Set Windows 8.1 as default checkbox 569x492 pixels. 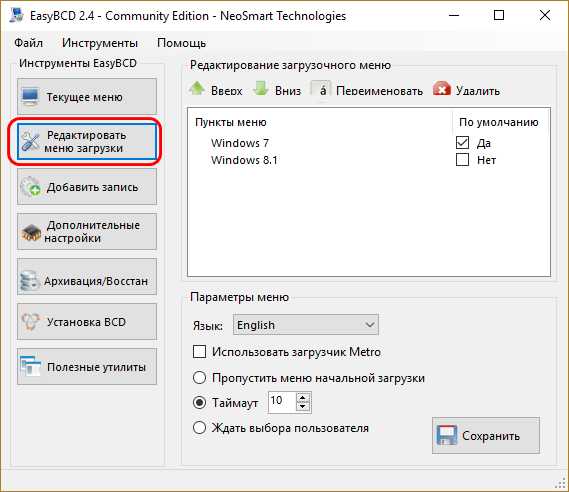462,160
